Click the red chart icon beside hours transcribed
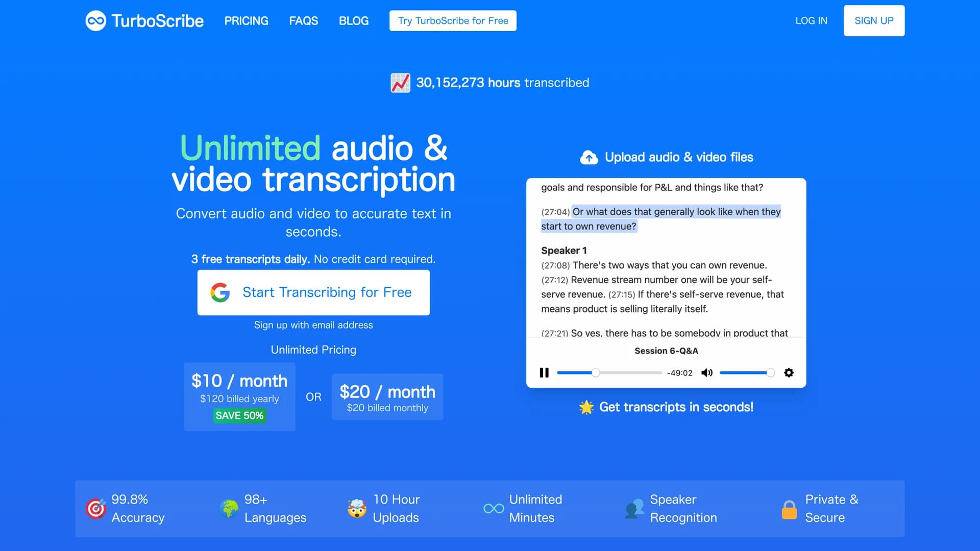 [x=400, y=83]
